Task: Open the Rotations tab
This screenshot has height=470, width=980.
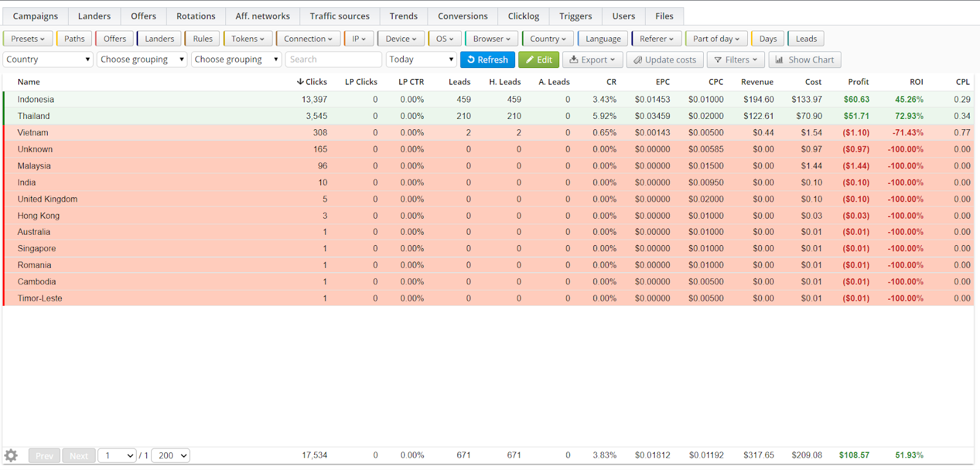Action: [x=196, y=16]
